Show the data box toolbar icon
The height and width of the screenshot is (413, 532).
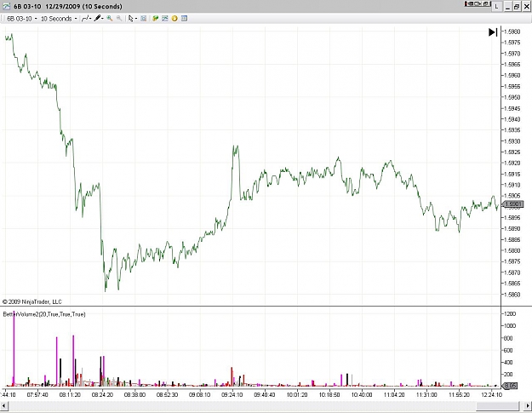144,19
